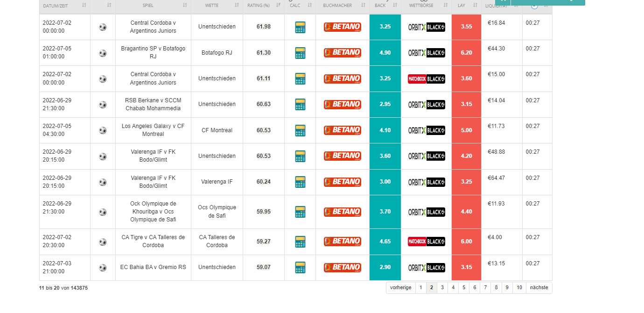Open calculator for the 60.24 Valerenga IF row
The image size is (644, 313).
300,182
